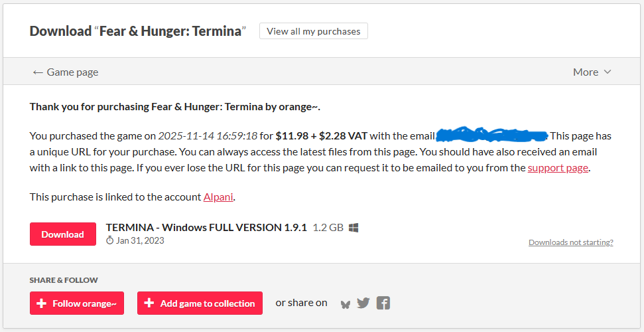Click the chevron next to More
644x332 pixels.
click(608, 72)
